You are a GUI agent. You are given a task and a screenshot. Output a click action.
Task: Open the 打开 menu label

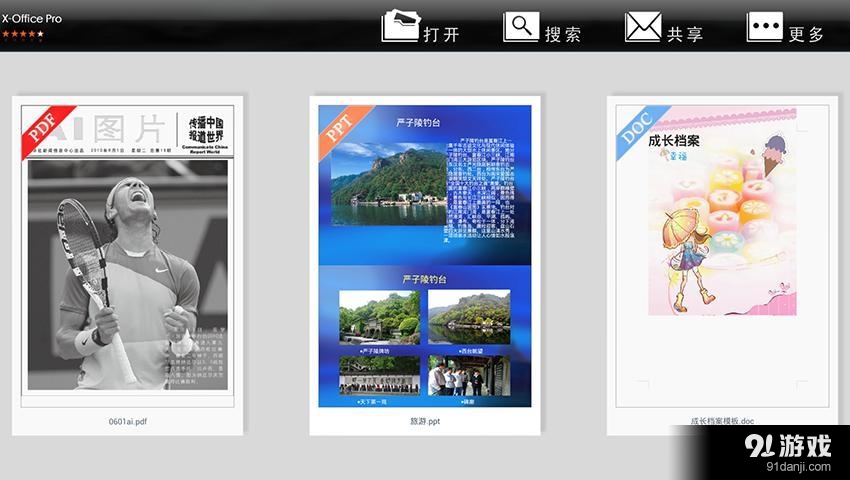(x=441, y=35)
